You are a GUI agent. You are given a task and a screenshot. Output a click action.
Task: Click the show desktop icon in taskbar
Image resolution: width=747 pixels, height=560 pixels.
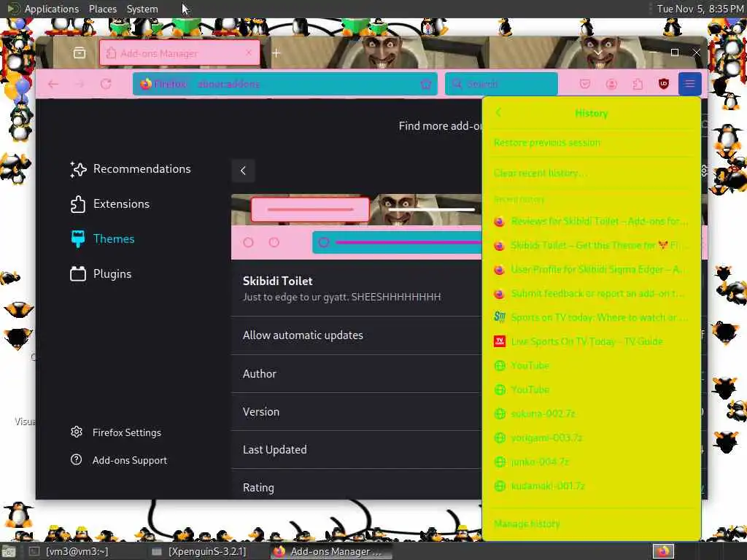tap(9, 551)
